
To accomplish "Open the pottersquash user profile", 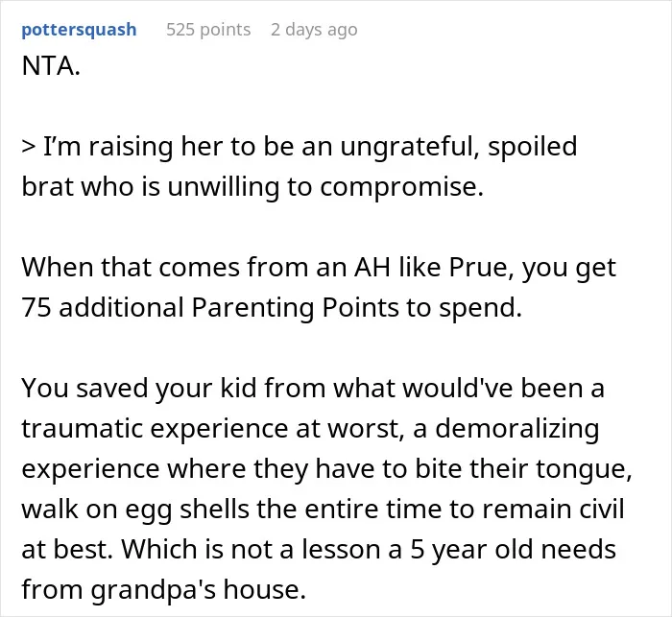I will tap(79, 30).
